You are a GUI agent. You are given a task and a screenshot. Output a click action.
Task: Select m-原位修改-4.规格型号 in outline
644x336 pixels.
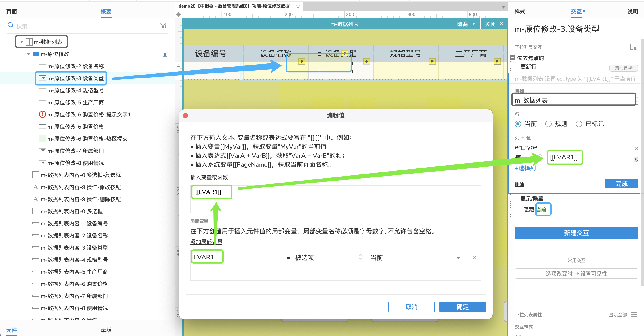pos(75,90)
